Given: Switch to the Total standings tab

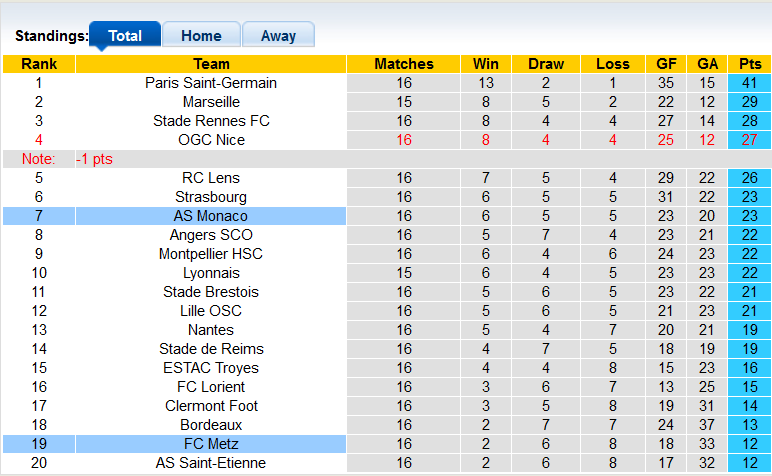Looking at the screenshot, I should point(125,36).
